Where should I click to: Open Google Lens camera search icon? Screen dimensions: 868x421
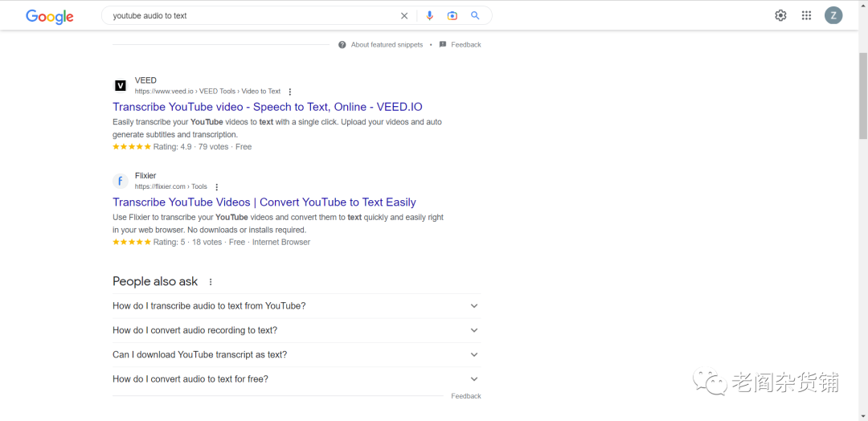click(452, 16)
